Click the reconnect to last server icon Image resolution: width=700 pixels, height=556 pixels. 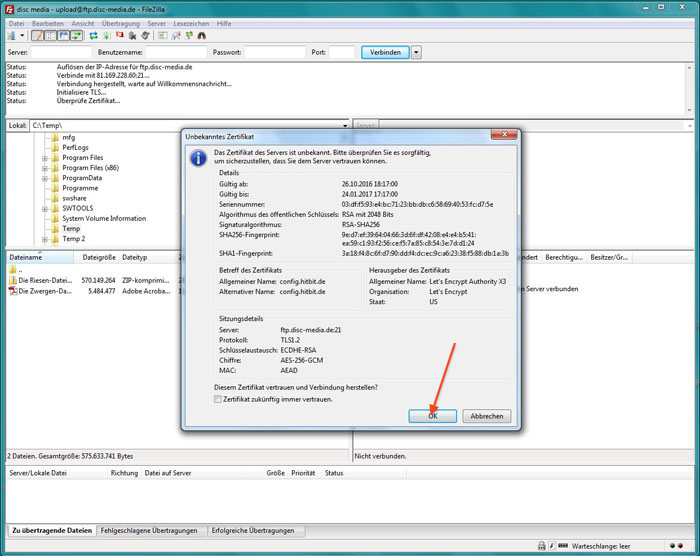[x=145, y=36]
